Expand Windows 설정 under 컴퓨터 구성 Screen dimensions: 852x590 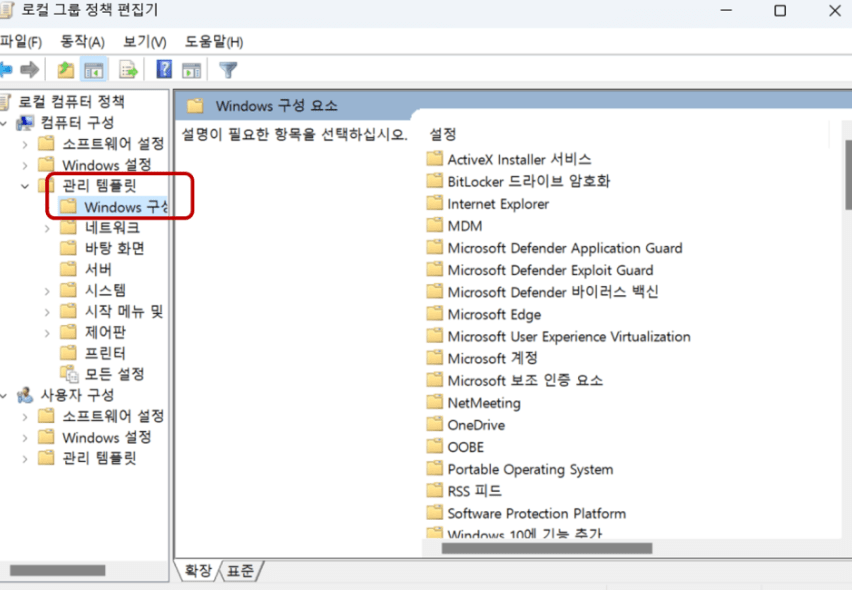25,165
